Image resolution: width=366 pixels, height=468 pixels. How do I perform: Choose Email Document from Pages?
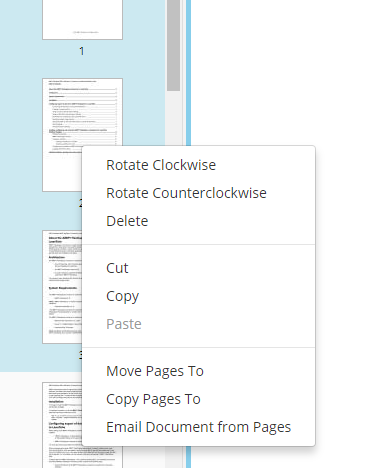[198, 427]
